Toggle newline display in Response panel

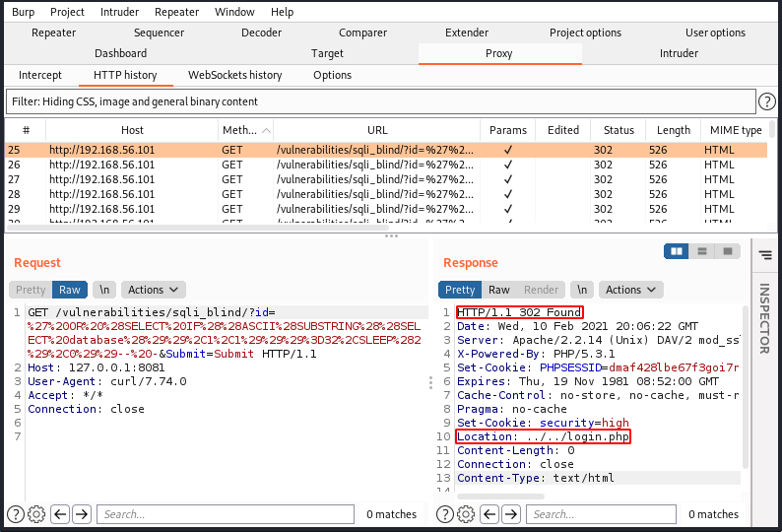pyautogui.click(x=582, y=290)
